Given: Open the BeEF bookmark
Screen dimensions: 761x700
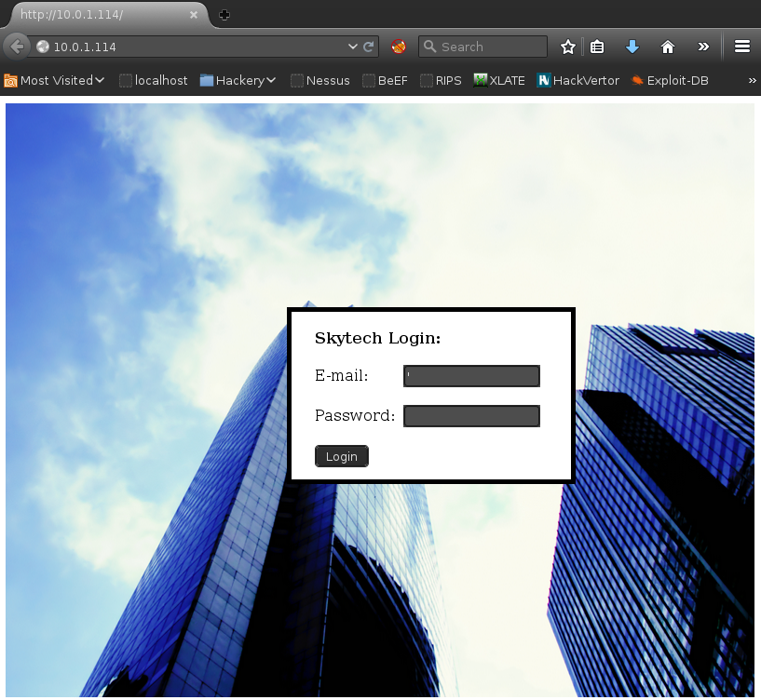Looking at the screenshot, I should point(385,80).
